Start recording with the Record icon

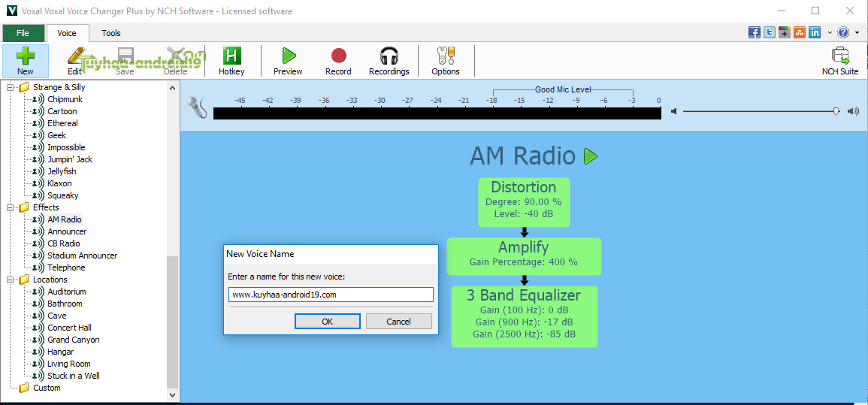tap(338, 56)
